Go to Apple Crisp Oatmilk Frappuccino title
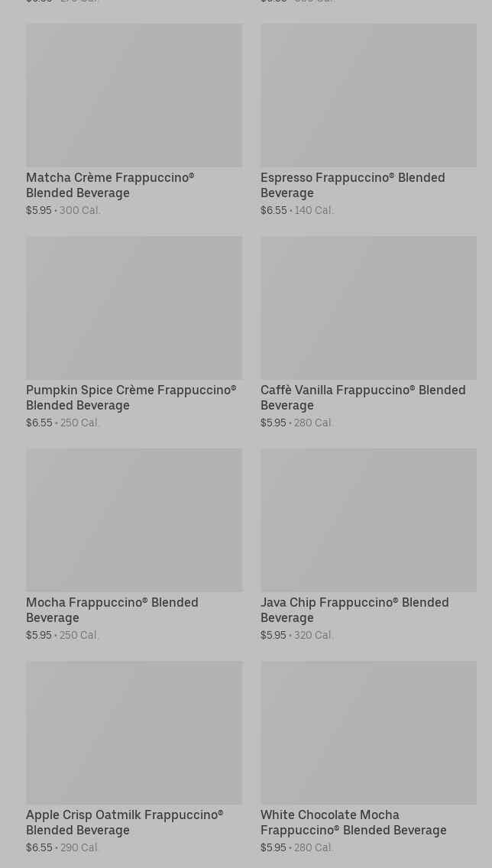Image resolution: width=492 pixels, height=868 pixels. coord(124,822)
